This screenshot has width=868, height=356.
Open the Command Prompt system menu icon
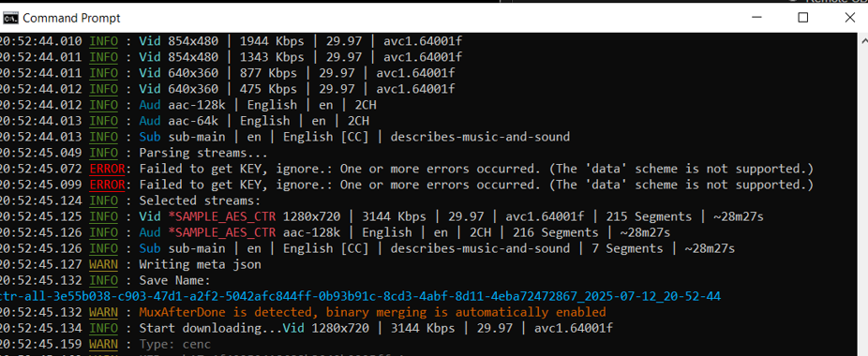(10, 19)
